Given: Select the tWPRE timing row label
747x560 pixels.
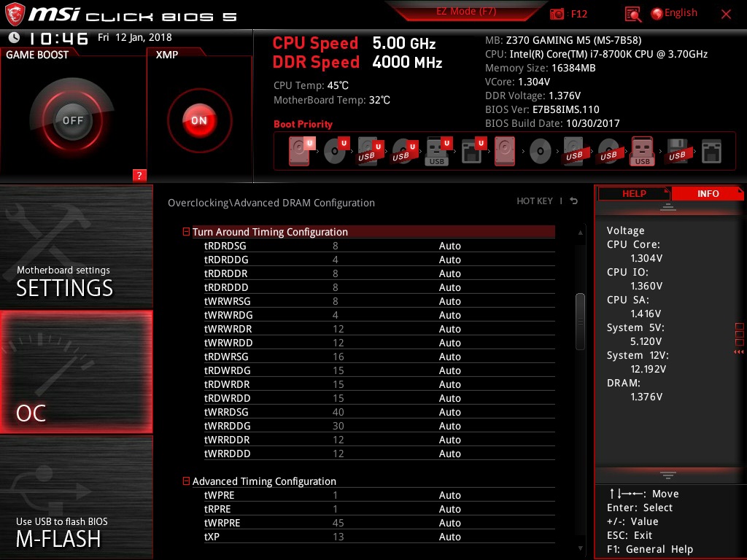Looking at the screenshot, I should [x=219, y=495].
